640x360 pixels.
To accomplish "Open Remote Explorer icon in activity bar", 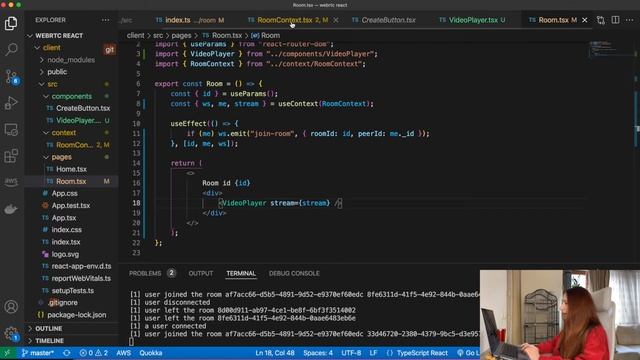I will (11, 129).
